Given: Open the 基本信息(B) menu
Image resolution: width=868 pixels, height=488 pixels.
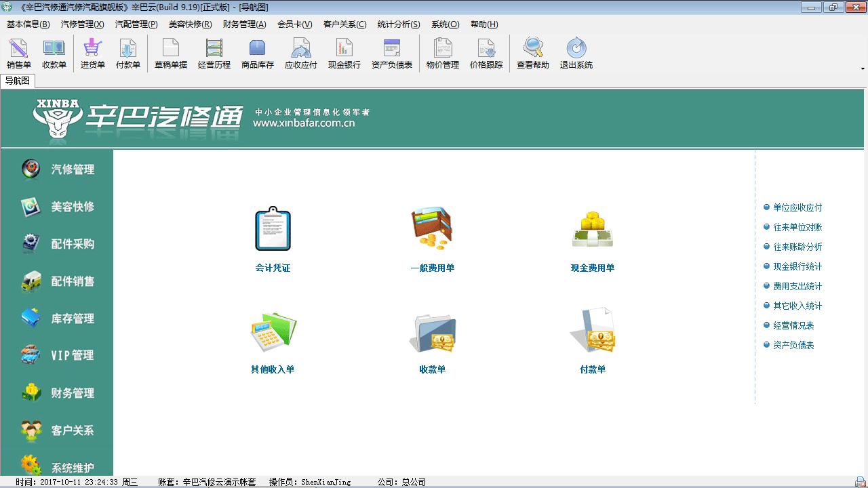Looking at the screenshot, I should click(x=28, y=24).
